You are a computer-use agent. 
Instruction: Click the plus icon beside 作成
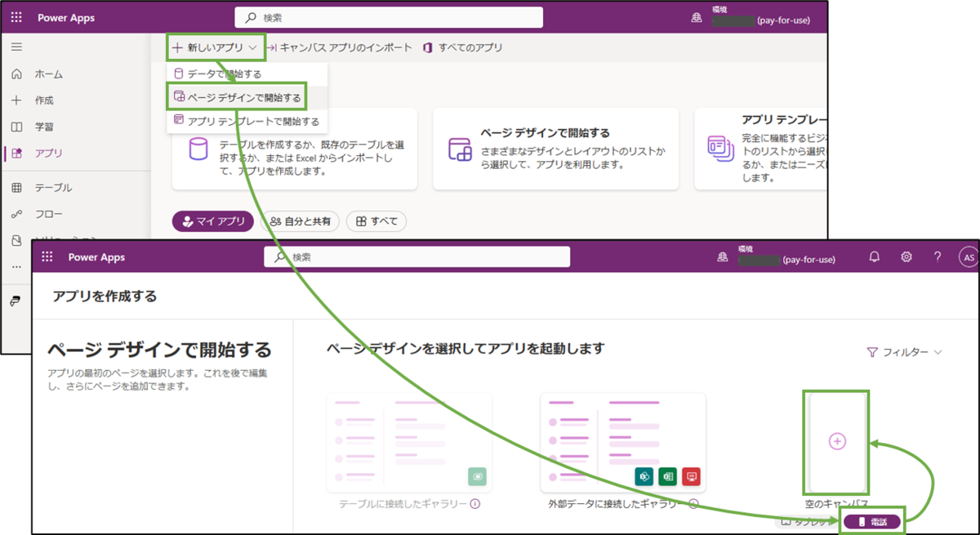[16, 100]
